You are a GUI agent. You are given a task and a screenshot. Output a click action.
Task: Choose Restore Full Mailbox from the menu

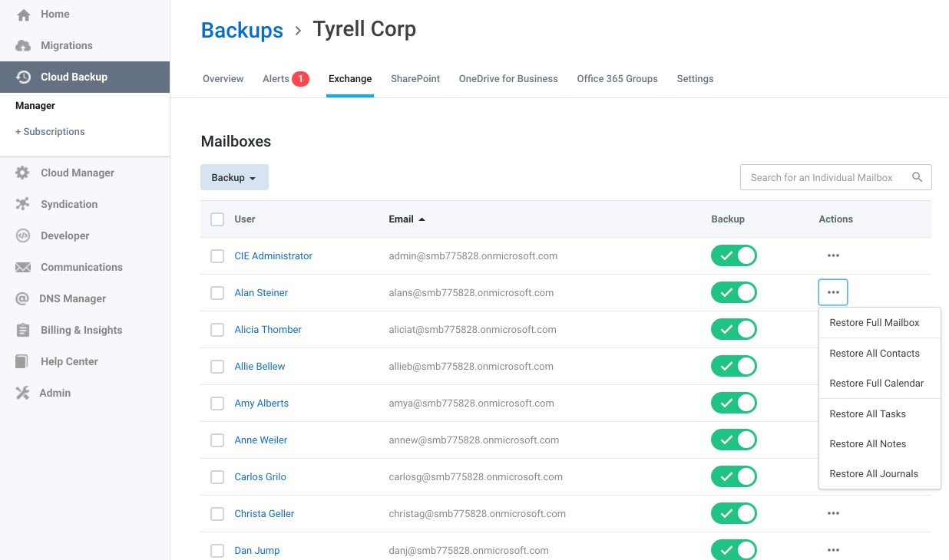tap(874, 322)
